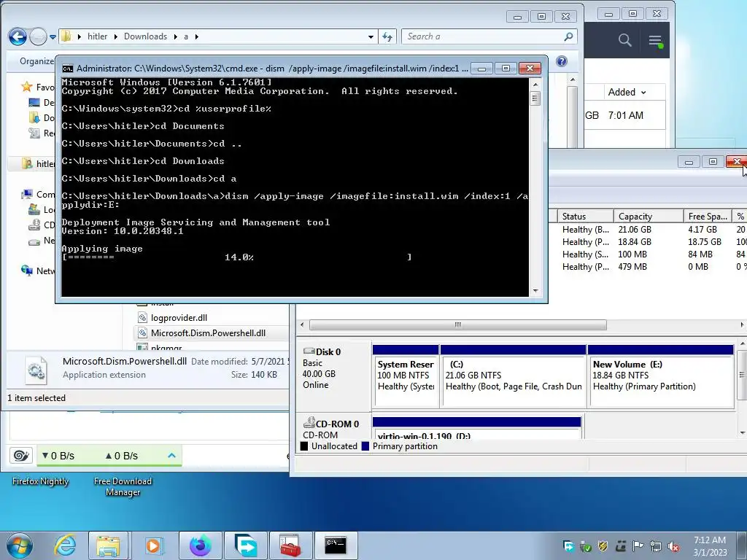Select the Computer item in navigation pane
Viewport: 747px width, 560px height.
pyautogui.click(x=39, y=194)
